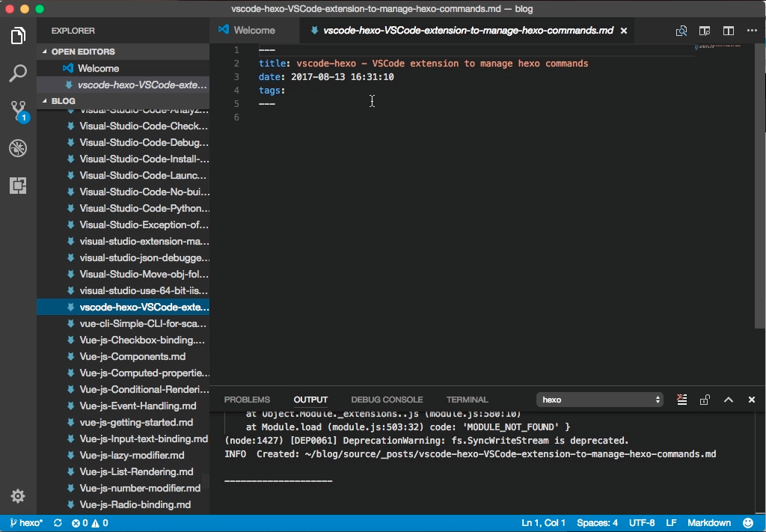
Task: Open the Debug view in activity bar
Action: click(x=18, y=148)
